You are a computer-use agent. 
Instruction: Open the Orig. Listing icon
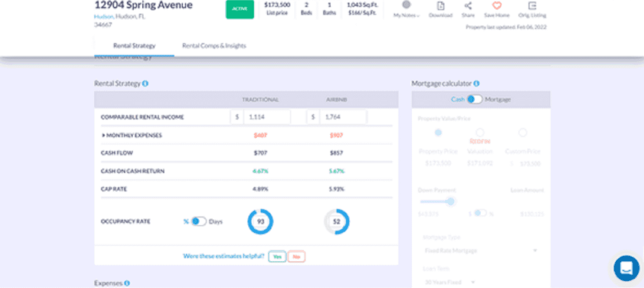pos(532,5)
